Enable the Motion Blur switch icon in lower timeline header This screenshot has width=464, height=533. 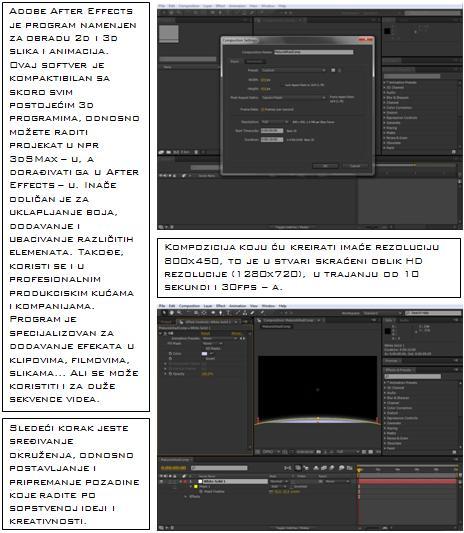332,468
